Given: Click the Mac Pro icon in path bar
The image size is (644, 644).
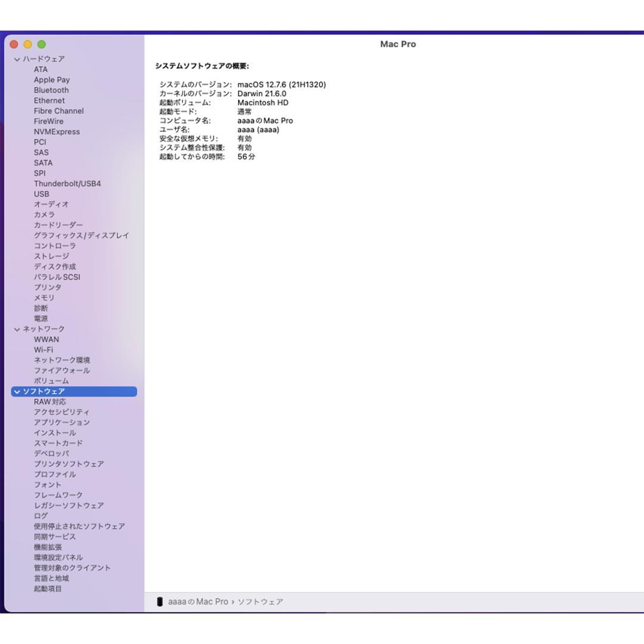Looking at the screenshot, I should click(x=160, y=602).
